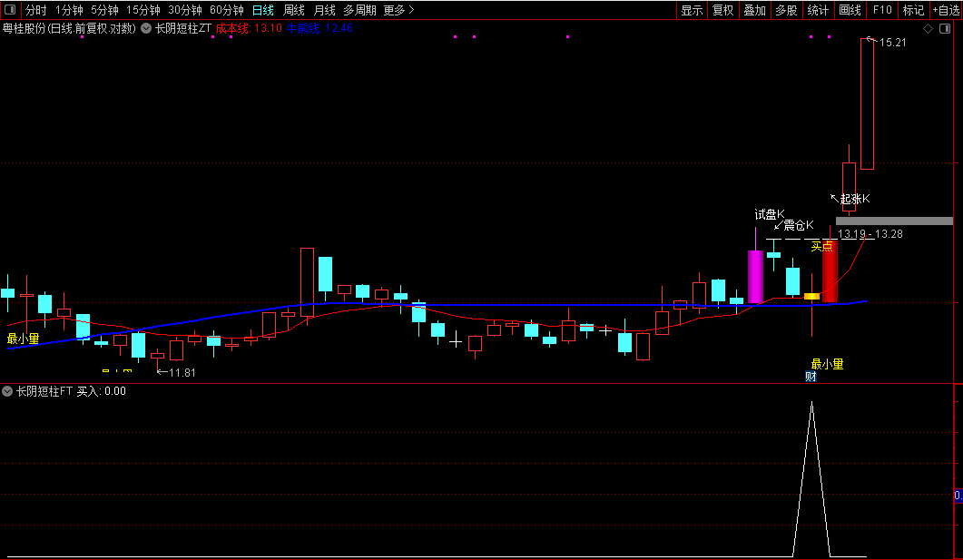The image size is (963, 560).
Task: Click the 起涨K annotation label
Action: [x=855, y=199]
